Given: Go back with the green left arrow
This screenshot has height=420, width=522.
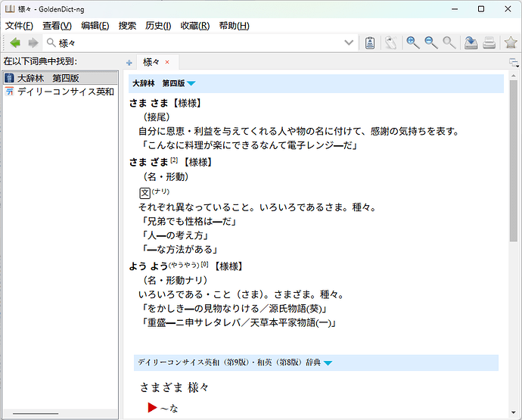Looking at the screenshot, I should click(x=15, y=42).
